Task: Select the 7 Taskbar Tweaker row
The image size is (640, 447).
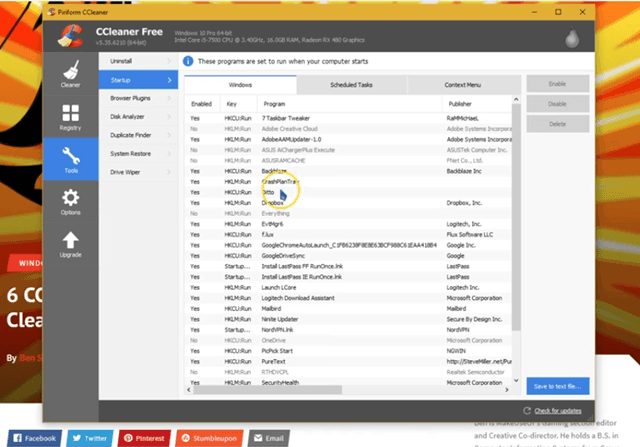Action: tap(349, 118)
